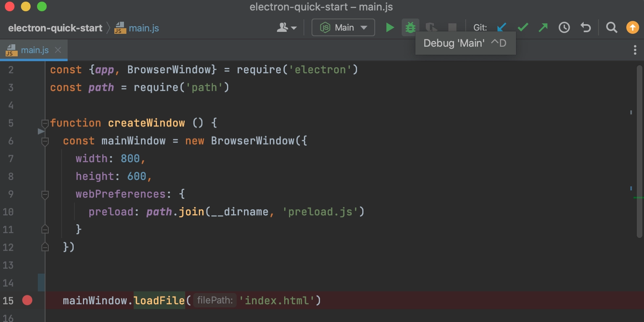Click the 'createWindow' function name

(x=147, y=123)
